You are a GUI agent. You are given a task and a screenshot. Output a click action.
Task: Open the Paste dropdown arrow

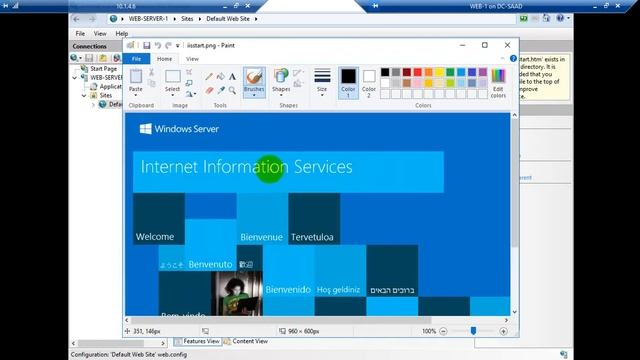[136, 96]
